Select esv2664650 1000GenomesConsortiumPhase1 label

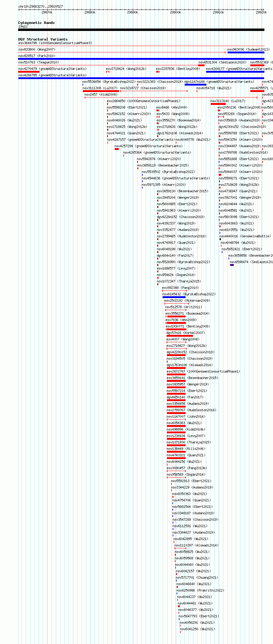tap(144, 101)
